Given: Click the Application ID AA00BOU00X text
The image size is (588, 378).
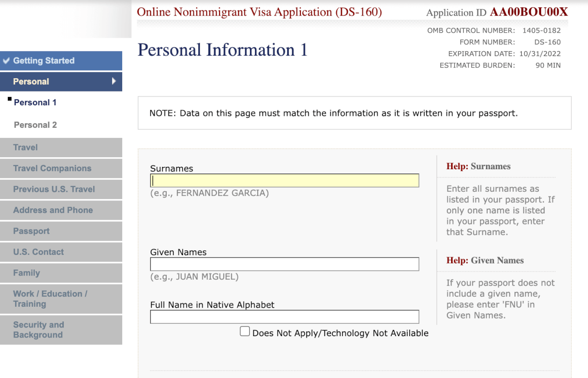Looking at the screenshot, I should click(x=528, y=12).
